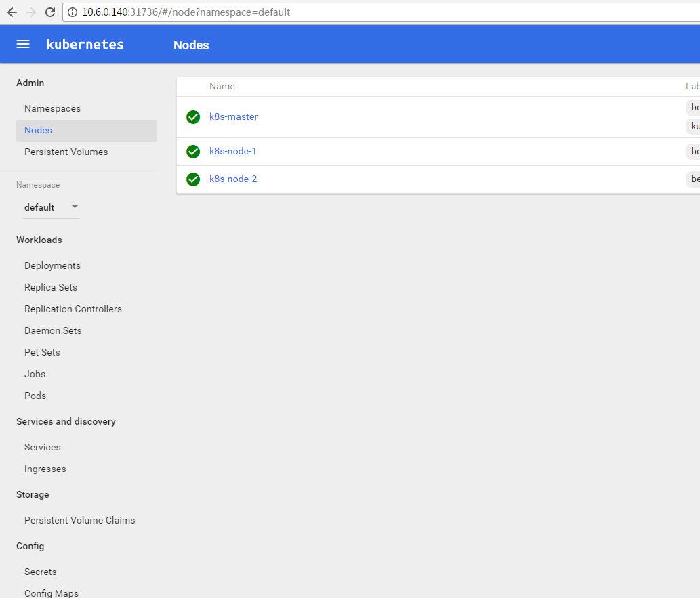Click k8s-node-1 green ready status icon
700x598 pixels.
tap(193, 152)
